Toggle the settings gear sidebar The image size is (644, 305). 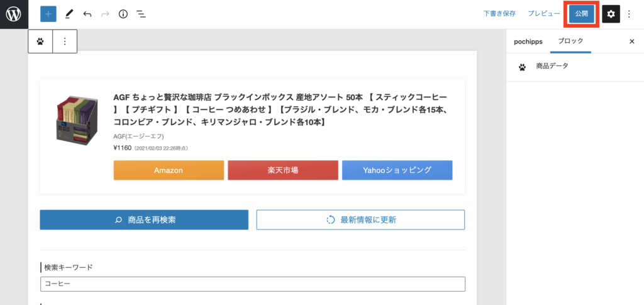(611, 14)
